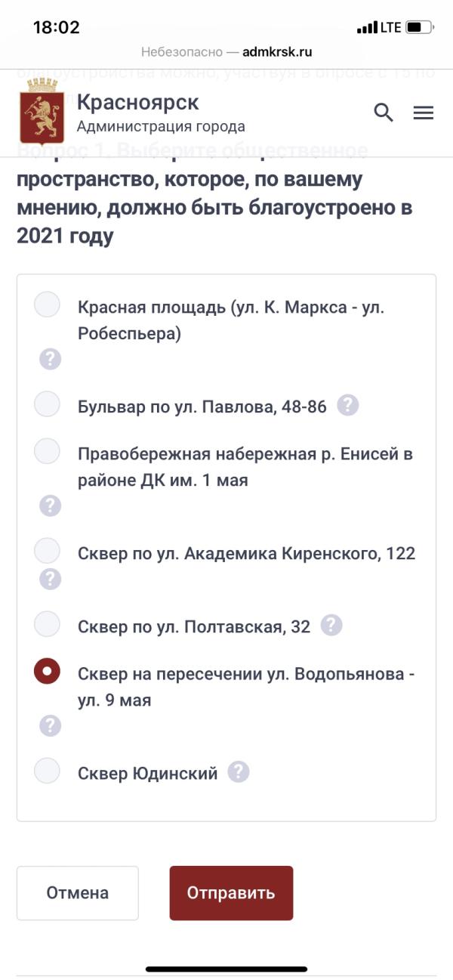Show help for Красная площадь option

(50, 359)
